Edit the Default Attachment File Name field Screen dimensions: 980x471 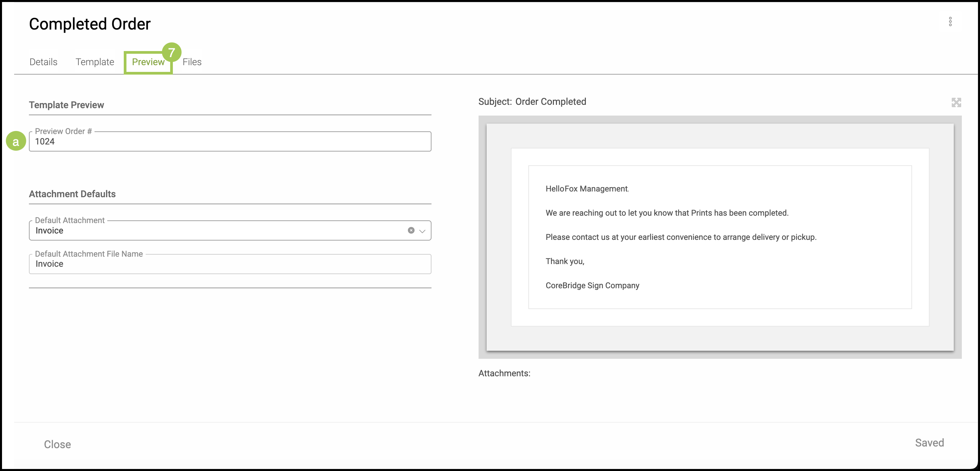click(230, 264)
